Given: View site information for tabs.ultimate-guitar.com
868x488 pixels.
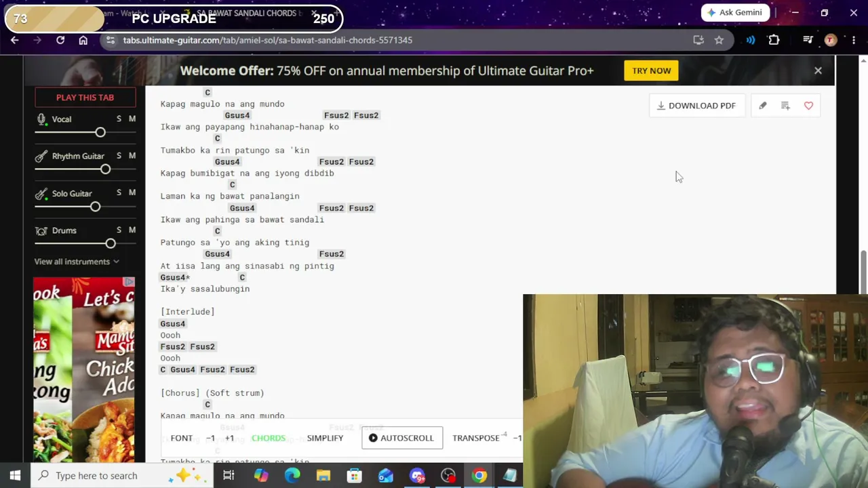Looking at the screenshot, I should [111, 40].
